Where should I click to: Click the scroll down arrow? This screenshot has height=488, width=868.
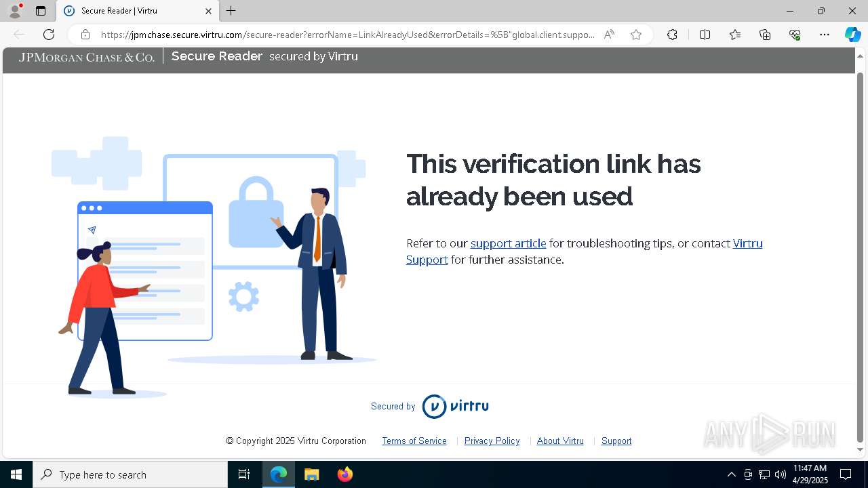(x=861, y=449)
